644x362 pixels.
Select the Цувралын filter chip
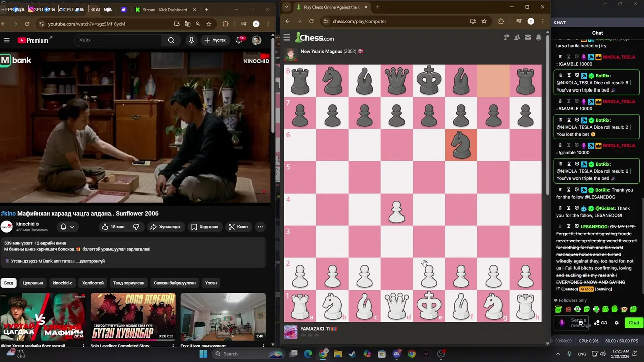(x=33, y=283)
